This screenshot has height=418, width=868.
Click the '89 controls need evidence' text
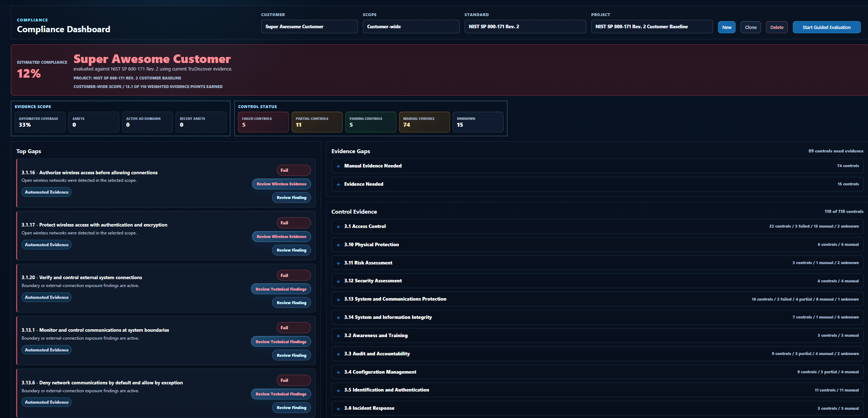click(836, 151)
